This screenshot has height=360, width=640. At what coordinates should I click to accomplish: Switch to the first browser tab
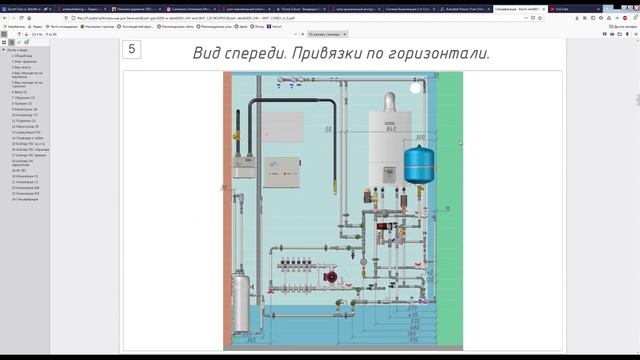pyautogui.click(x=27, y=9)
